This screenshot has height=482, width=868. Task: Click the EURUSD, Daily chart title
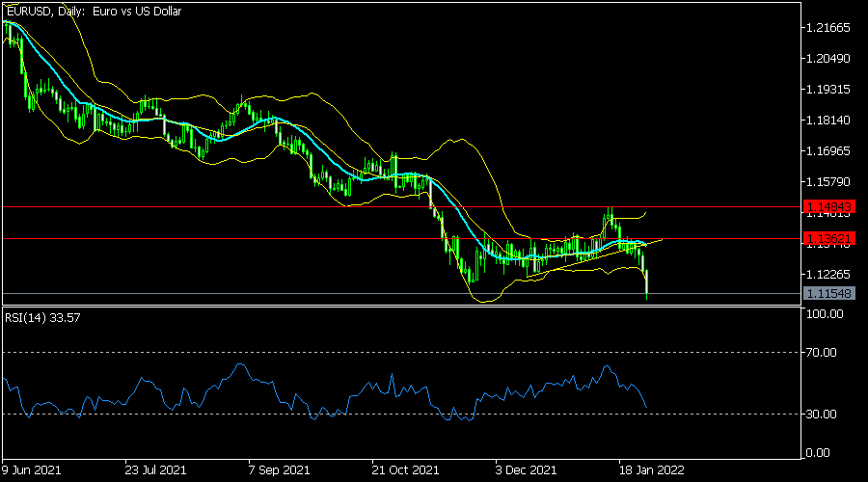point(95,11)
